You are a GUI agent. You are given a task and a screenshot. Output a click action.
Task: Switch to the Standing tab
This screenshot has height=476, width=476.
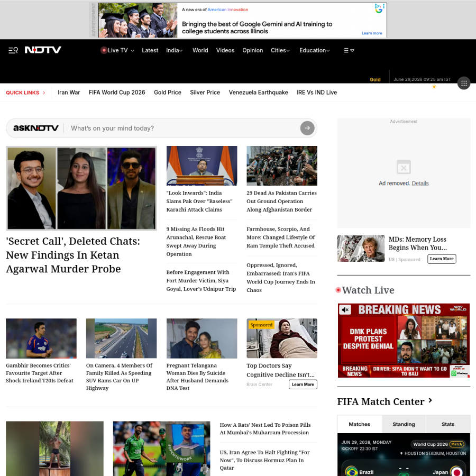[x=404, y=424]
